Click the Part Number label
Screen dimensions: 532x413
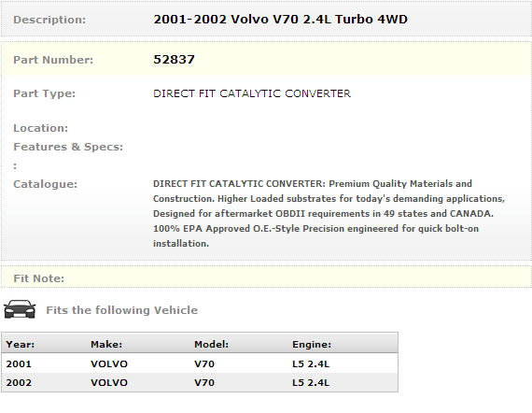coord(53,60)
